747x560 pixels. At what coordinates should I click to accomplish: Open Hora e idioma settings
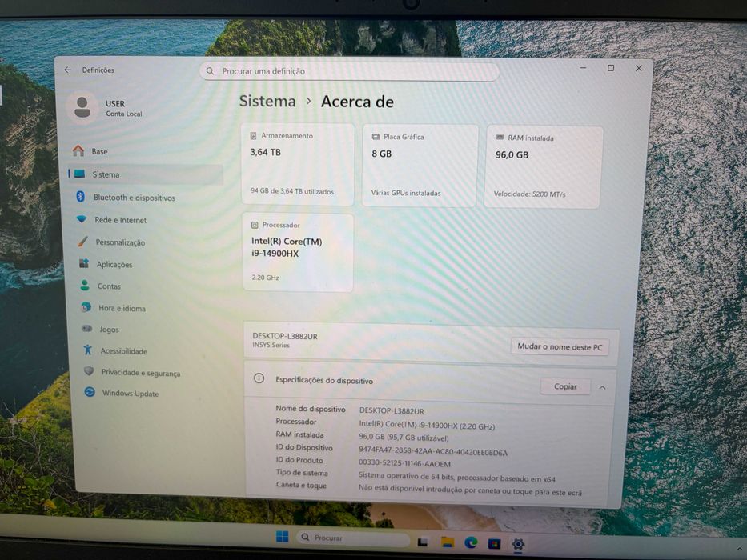pos(122,308)
